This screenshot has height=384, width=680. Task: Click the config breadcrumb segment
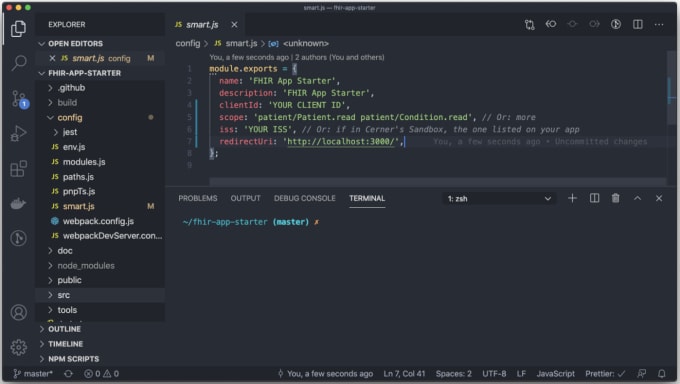click(x=188, y=43)
